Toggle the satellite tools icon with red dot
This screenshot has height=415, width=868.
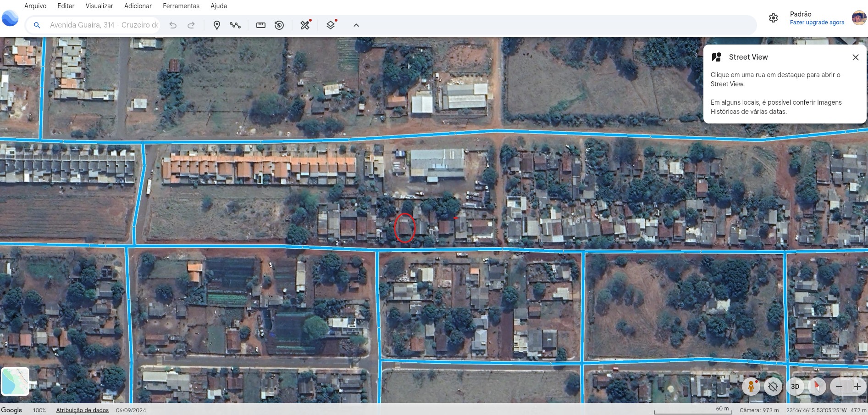(305, 25)
